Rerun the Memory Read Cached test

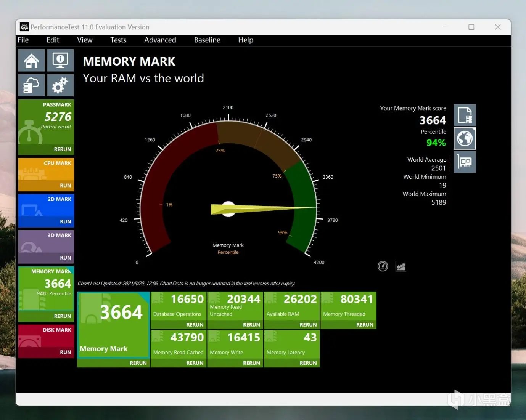pos(195,363)
